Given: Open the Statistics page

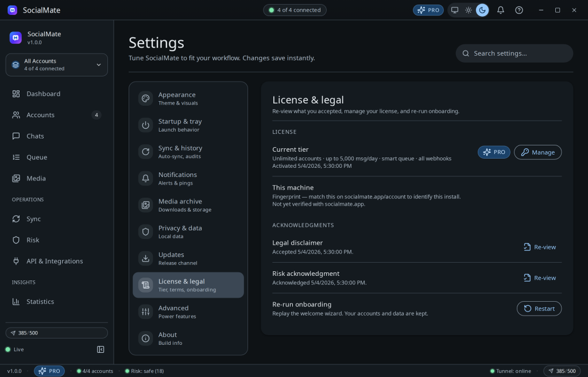Looking at the screenshot, I should click(57, 302).
